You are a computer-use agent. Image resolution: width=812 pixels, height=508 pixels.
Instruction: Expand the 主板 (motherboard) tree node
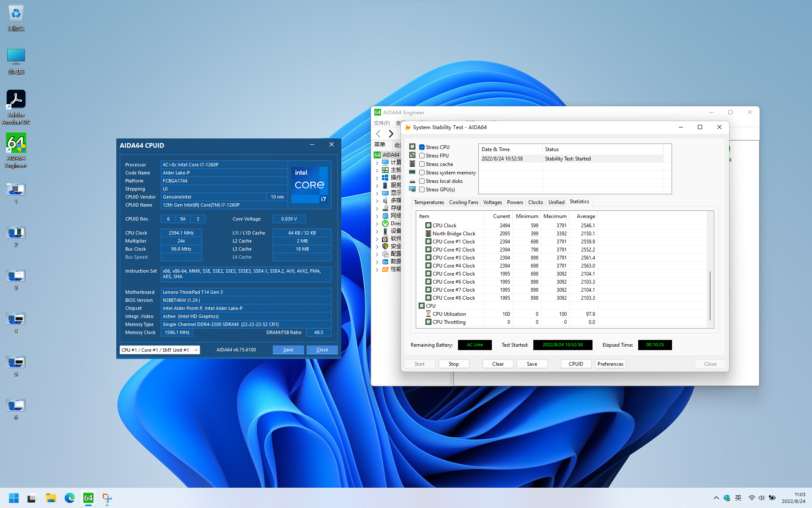pos(377,170)
